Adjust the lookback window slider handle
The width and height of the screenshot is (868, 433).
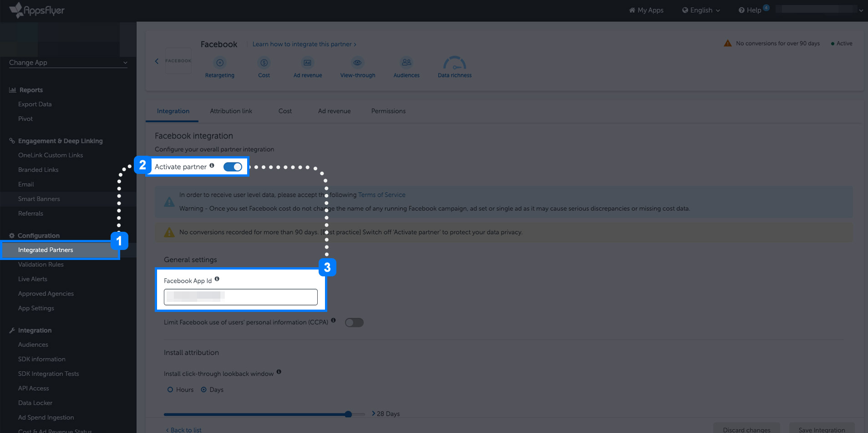[x=348, y=414]
